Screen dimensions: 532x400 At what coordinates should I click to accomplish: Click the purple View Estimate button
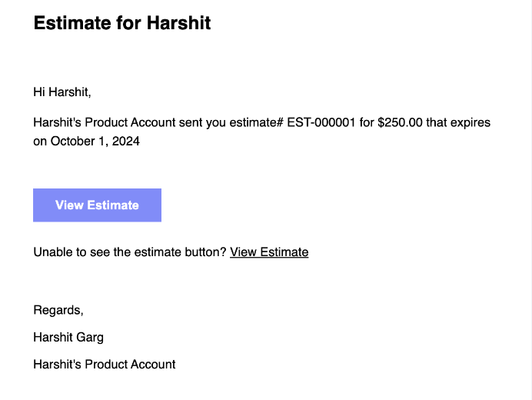pos(97,205)
